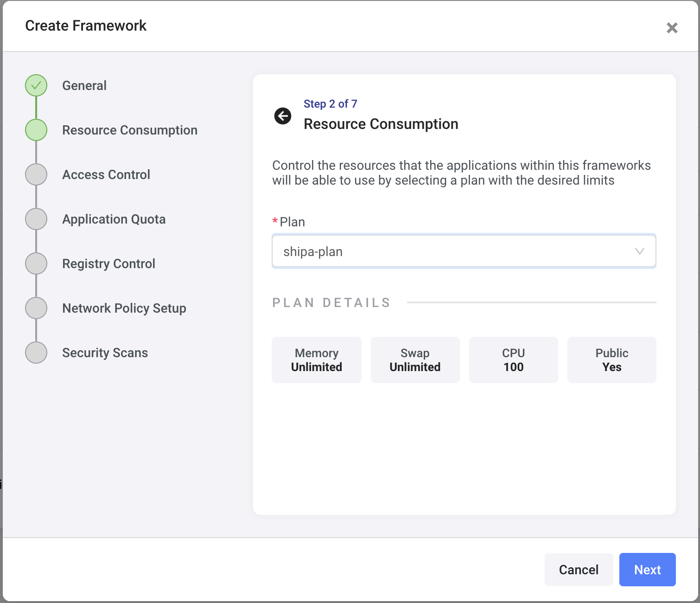Click the CPU 100 plan detail card
This screenshot has height=603, width=700.
point(513,360)
